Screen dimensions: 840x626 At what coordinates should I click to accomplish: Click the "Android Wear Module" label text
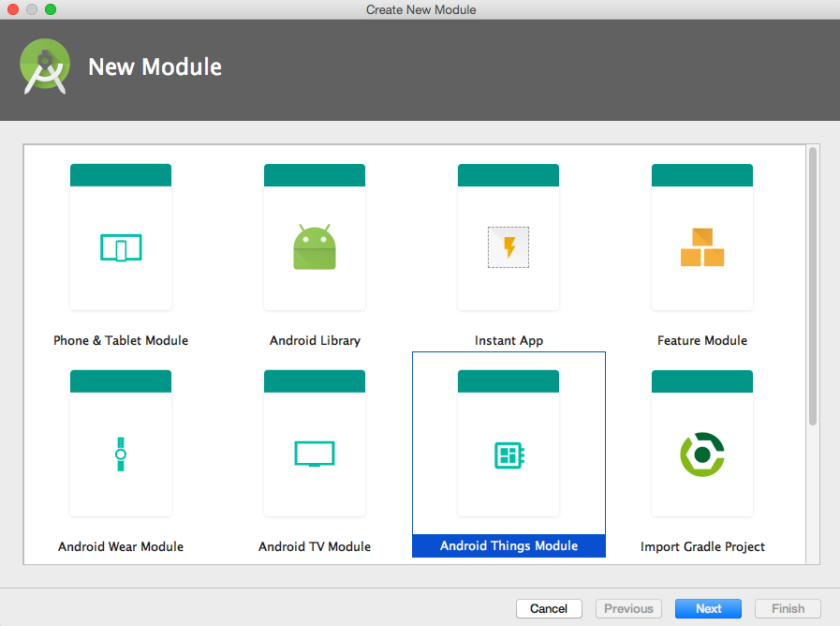pos(121,546)
